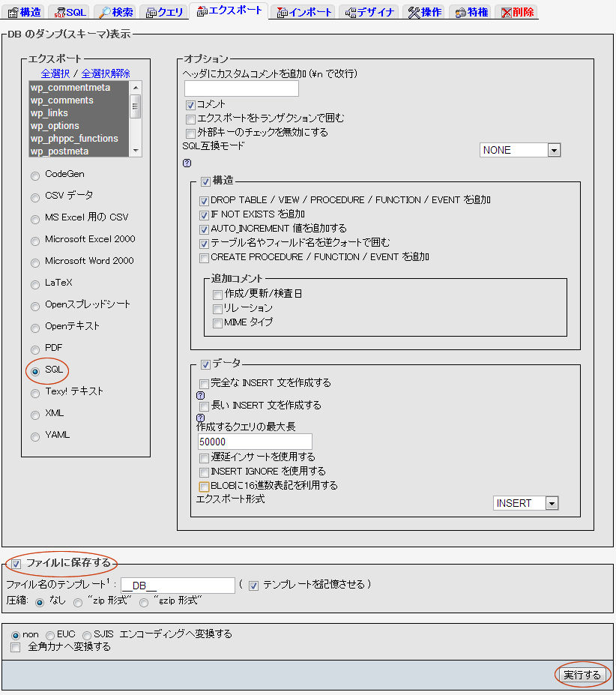Open the SQL tab

pos(70,12)
